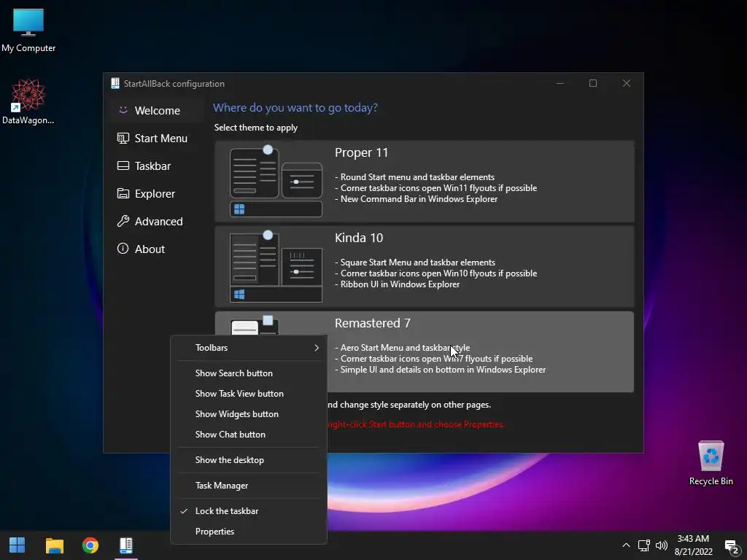Maximize the StartAllBack configuration window

(x=593, y=83)
